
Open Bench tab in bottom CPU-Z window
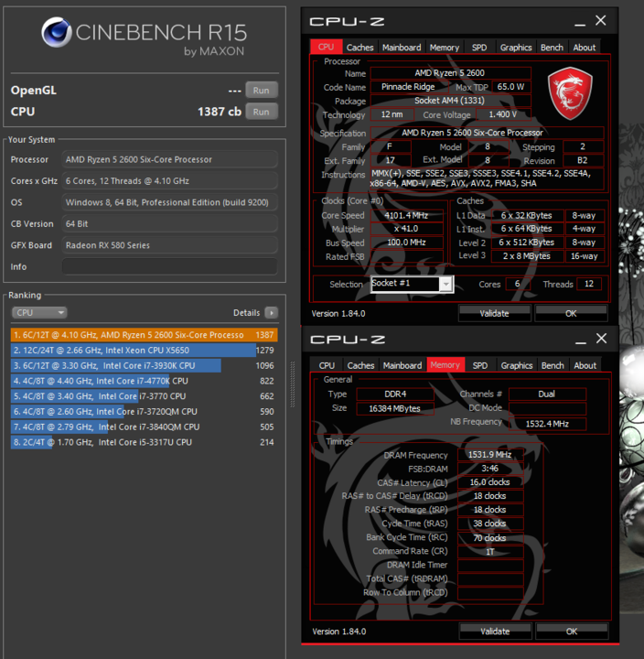553,365
